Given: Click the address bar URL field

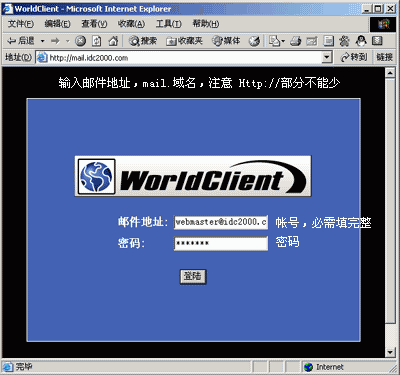Looking at the screenshot, I should (x=185, y=58).
